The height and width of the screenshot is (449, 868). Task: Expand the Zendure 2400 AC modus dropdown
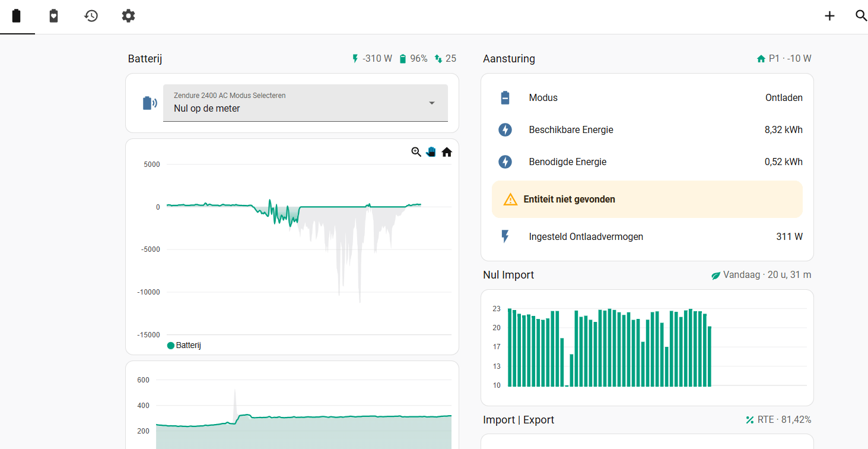pyautogui.click(x=305, y=103)
